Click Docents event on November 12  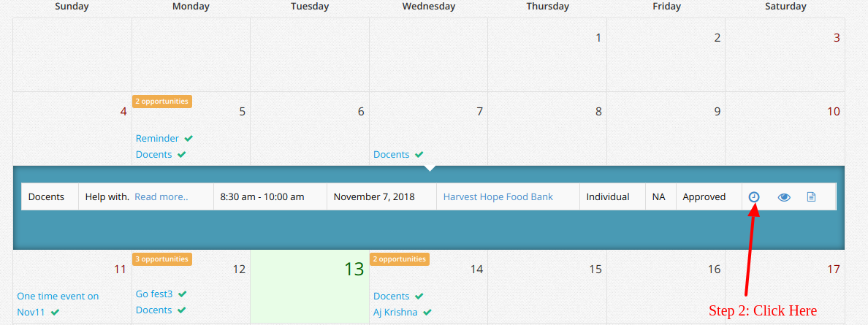pyautogui.click(x=154, y=310)
